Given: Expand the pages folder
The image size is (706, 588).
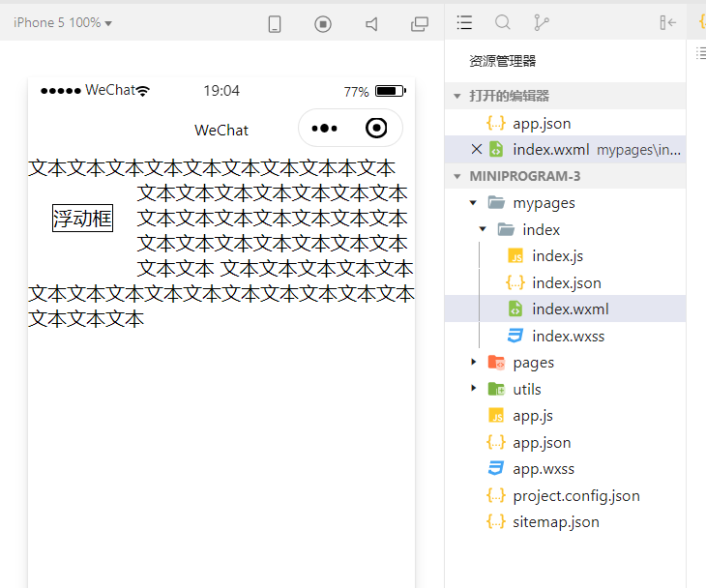Looking at the screenshot, I should coord(473,362).
